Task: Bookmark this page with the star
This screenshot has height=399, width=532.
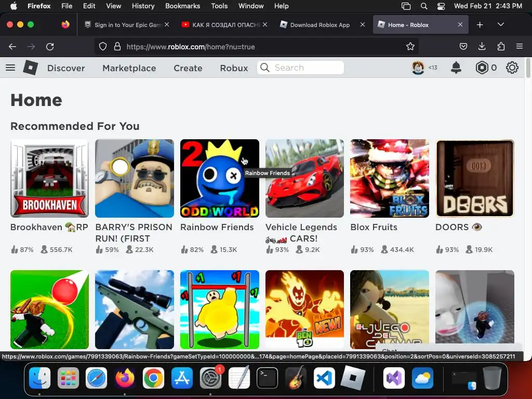Action: click(x=410, y=46)
